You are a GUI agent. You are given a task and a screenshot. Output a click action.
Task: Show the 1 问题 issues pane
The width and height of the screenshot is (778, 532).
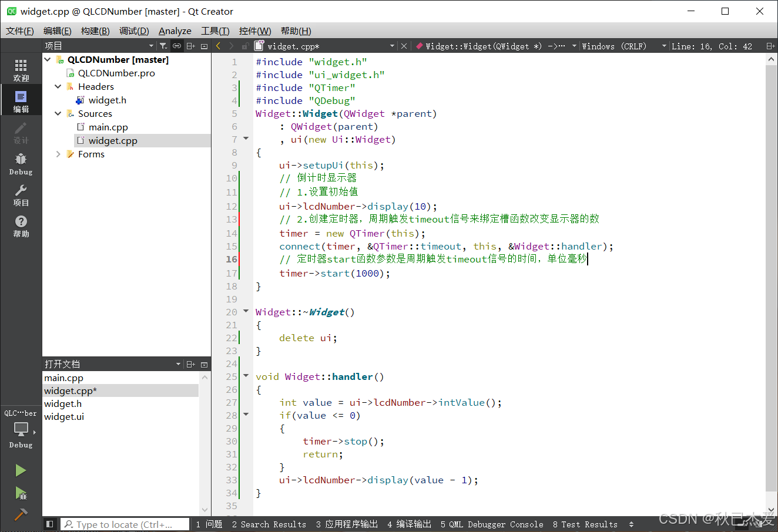[x=209, y=524]
